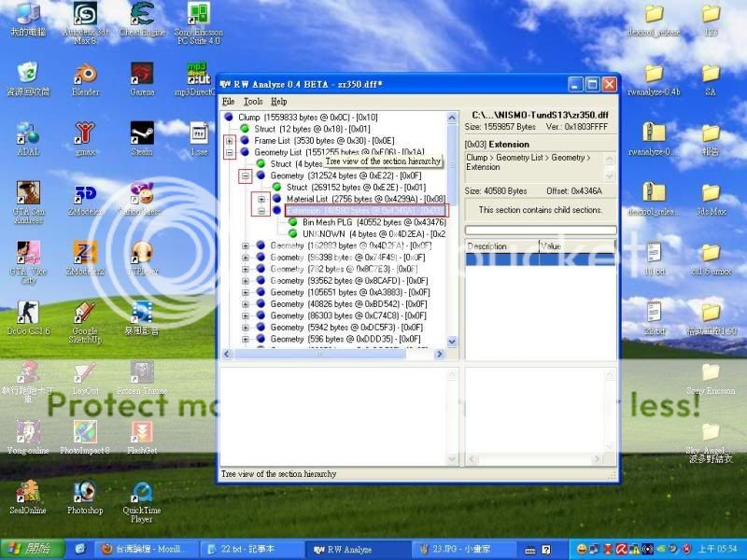Image resolution: width=747 pixels, height=560 pixels.
Task: Open the Garena desktop icon
Action: [142, 75]
